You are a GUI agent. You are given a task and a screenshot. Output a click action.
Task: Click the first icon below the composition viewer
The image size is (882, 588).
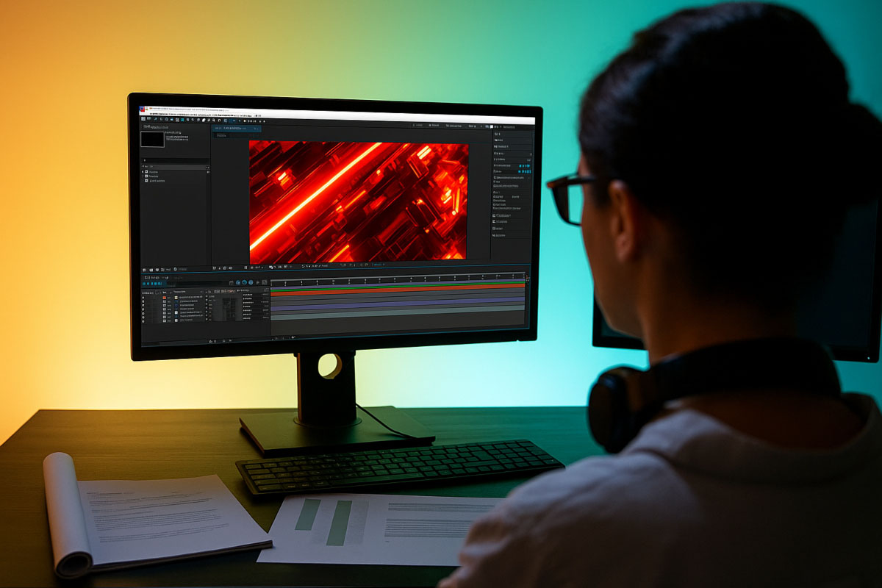214,266
